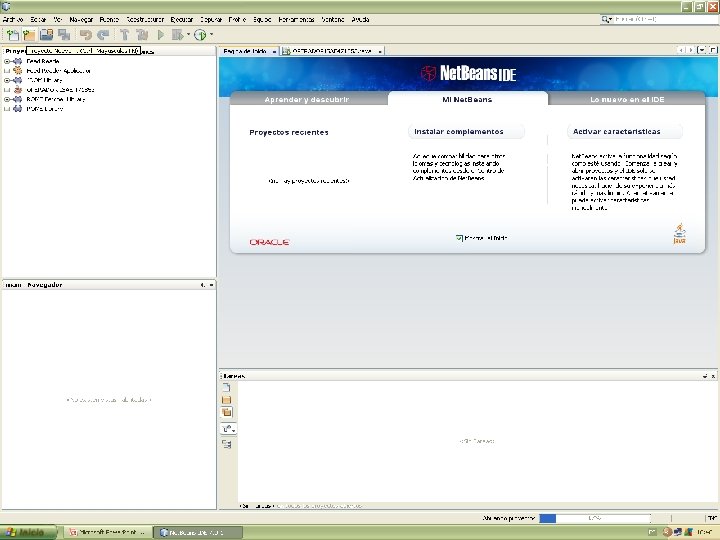
Task: Click the Proyectos recientes heading
Action: coord(289,132)
